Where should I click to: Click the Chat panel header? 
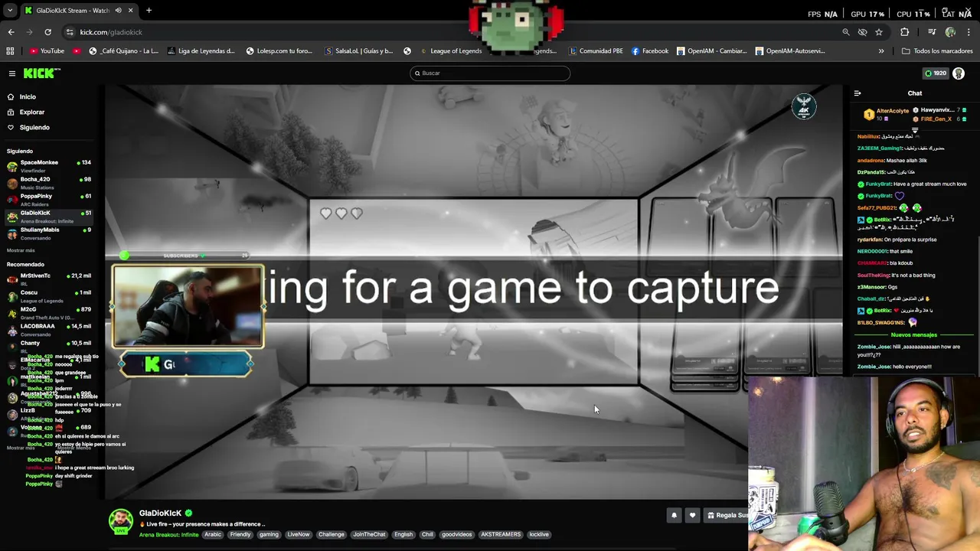(x=915, y=93)
